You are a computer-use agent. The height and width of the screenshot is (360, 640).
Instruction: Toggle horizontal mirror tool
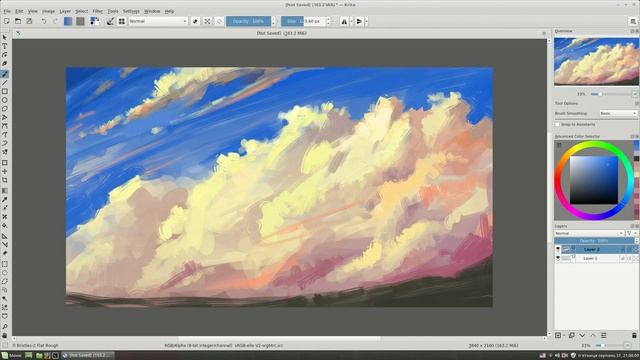click(x=344, y=21)
